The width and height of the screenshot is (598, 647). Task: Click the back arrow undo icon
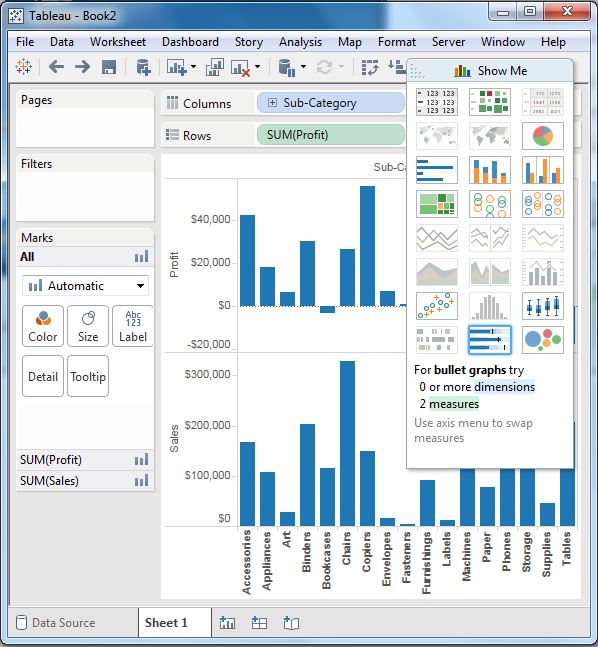[x=56, y=67]
